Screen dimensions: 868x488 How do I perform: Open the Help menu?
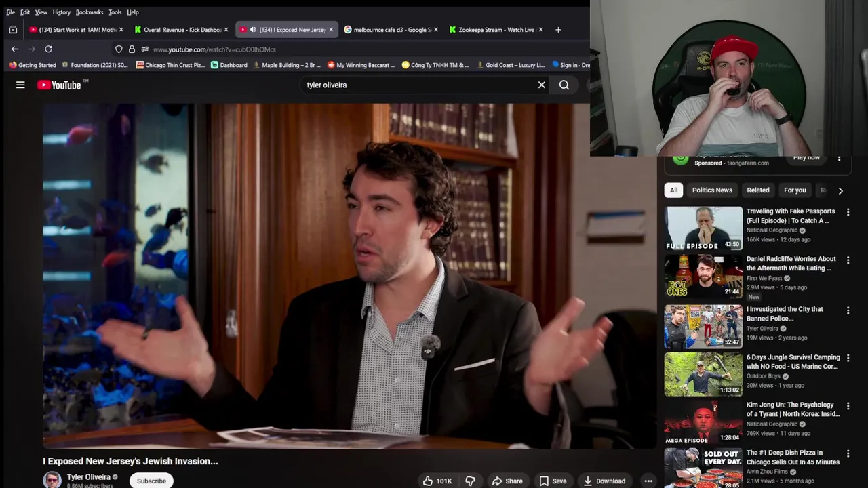pyautogui.click(x=133, y=12)
